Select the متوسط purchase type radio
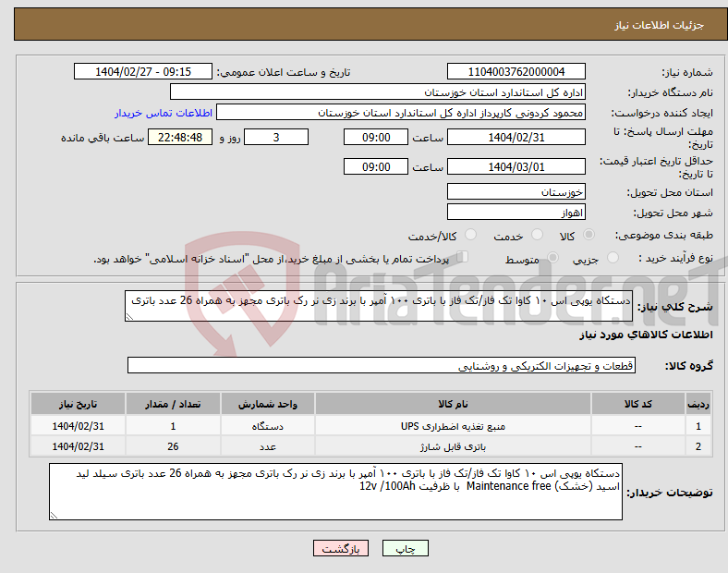Viewport: 728px width, 573px height. [553, 258]
